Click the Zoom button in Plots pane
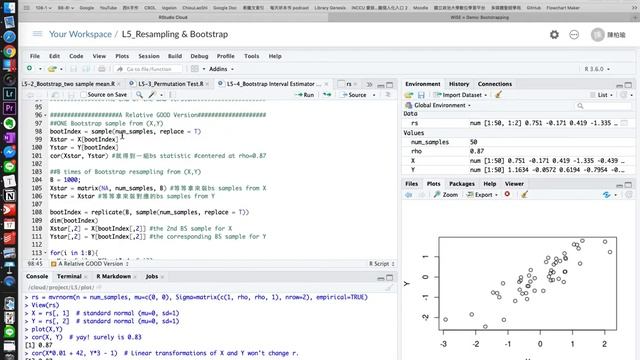The image size is (640, 360). click(446, 195)
